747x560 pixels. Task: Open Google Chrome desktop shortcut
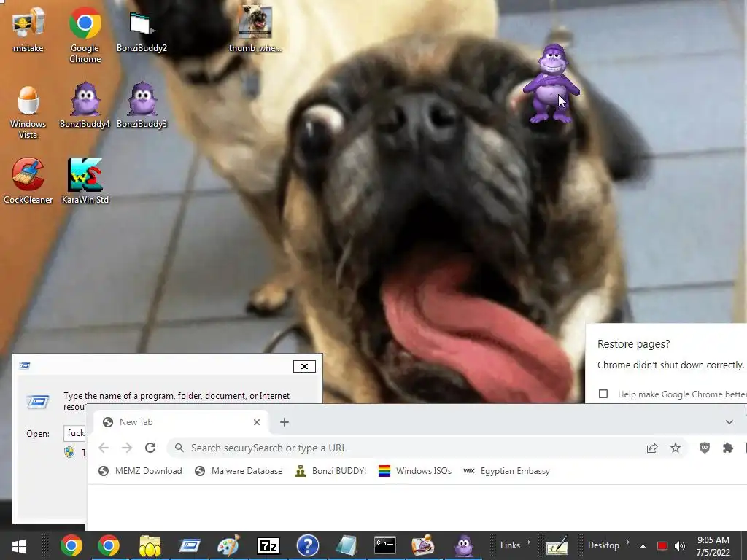85,35
